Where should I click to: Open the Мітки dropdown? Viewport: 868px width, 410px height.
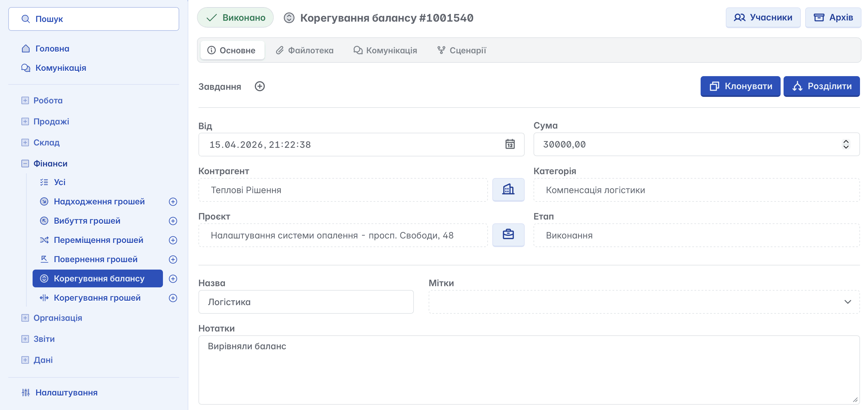pyautogui.click(x=848, y=302)
